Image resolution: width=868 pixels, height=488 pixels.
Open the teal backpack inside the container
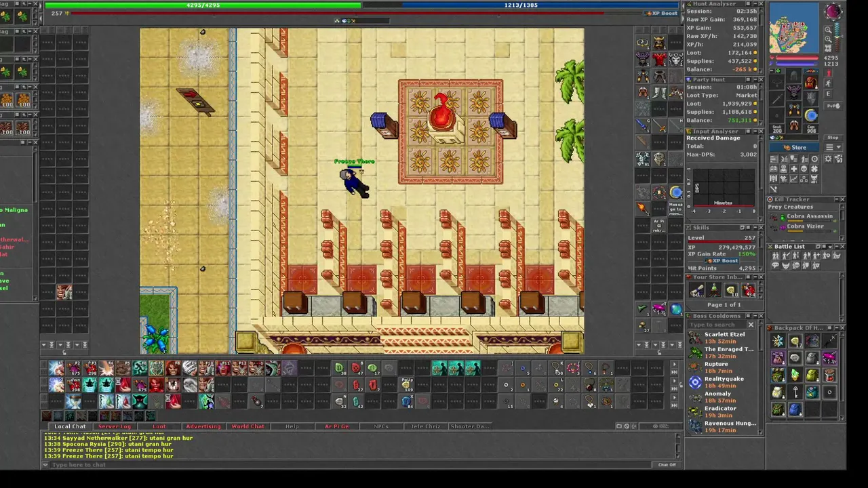(x=812, y=392)
